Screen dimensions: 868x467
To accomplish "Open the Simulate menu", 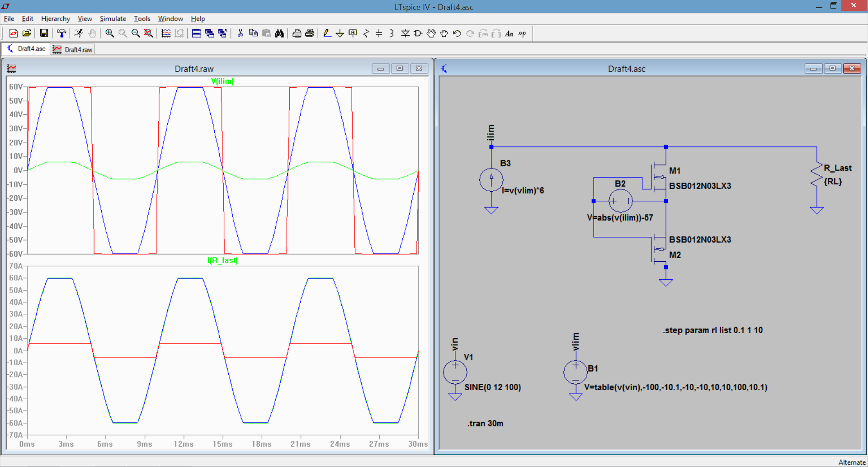I will click(113, 19).
